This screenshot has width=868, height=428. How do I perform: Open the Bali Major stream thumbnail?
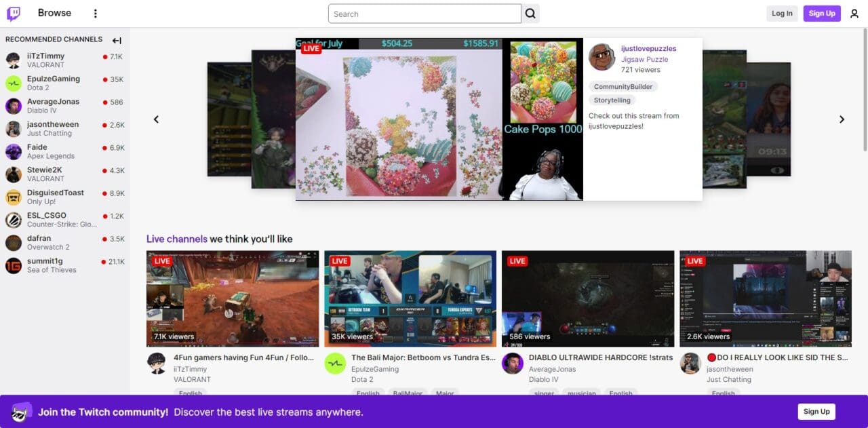(410, 299)
